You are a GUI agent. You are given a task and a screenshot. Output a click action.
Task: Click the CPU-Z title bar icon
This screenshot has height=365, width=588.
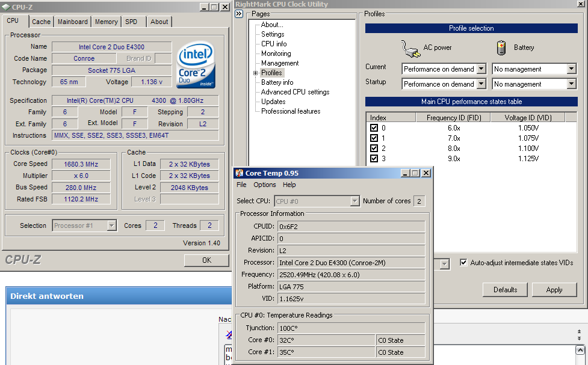point(5,7)
